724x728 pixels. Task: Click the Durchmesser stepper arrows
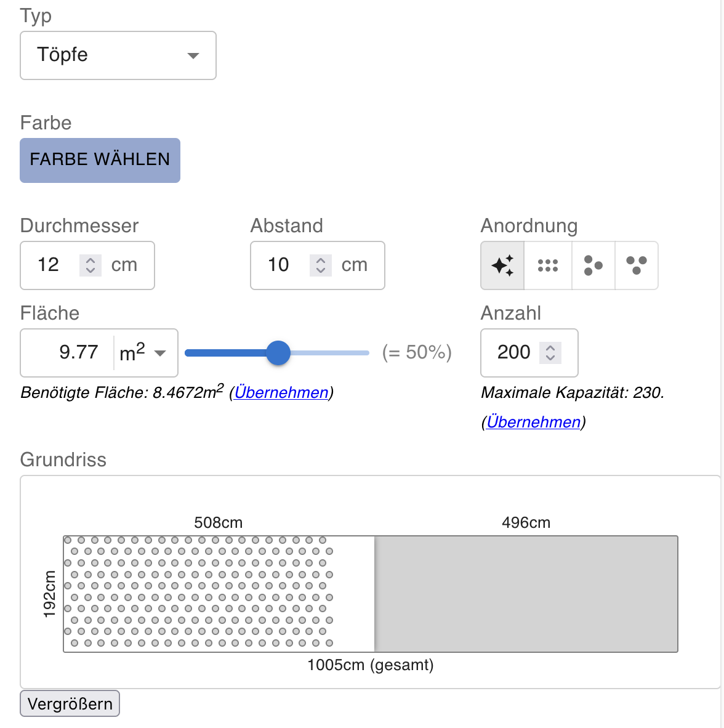pos(90,265)
